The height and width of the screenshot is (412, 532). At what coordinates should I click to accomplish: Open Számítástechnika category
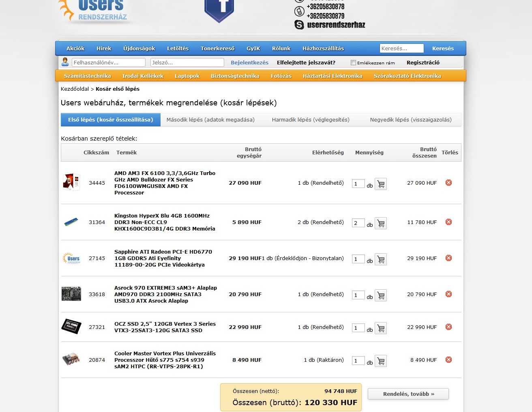88,76
